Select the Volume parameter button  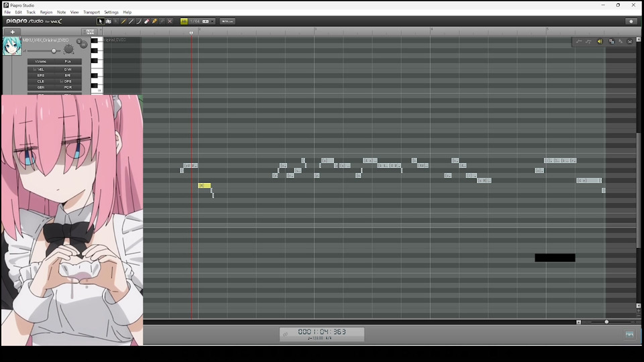click(41, 62)
